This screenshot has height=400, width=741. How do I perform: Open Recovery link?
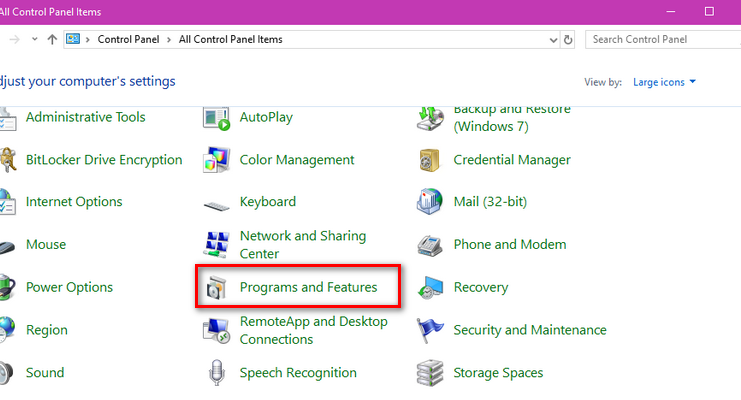pyautogui.click(x=481, y=287)
